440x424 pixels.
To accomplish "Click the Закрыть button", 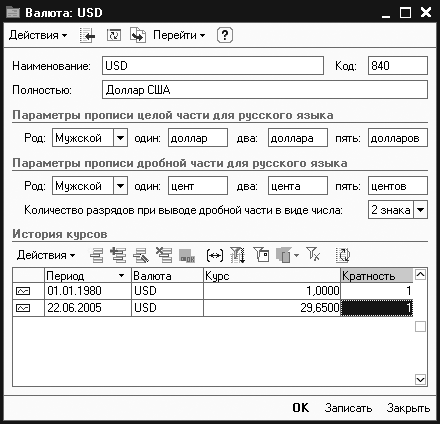I will [408, 408].
